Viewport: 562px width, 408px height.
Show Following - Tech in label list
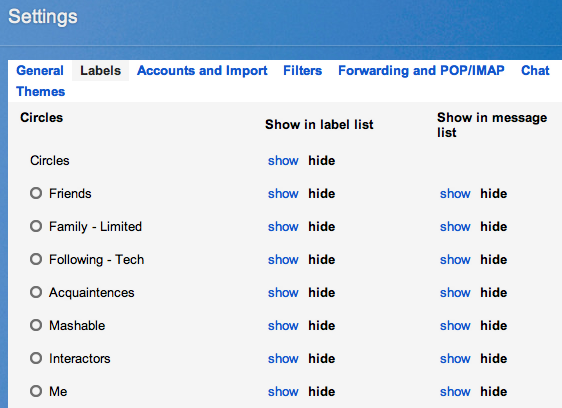(x=283, y=260)
